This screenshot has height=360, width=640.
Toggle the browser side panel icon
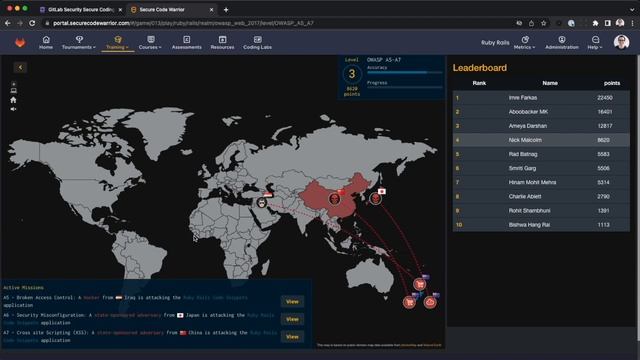tap(608, 23)
